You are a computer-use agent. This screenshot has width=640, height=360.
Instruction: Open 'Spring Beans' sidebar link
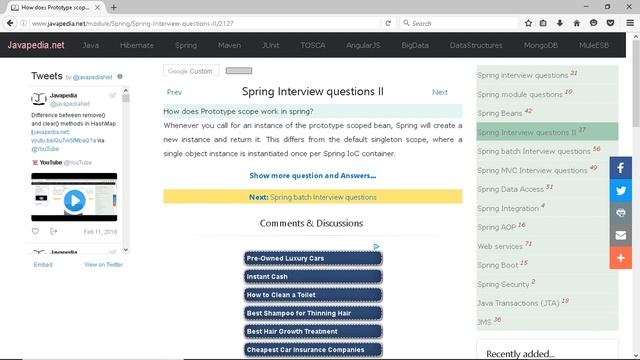point(500,113)
